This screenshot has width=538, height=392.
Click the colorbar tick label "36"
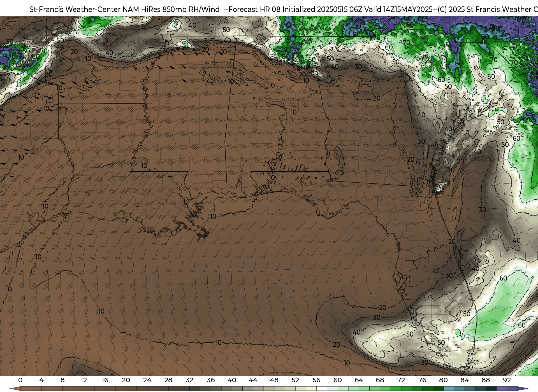point(211,380)
